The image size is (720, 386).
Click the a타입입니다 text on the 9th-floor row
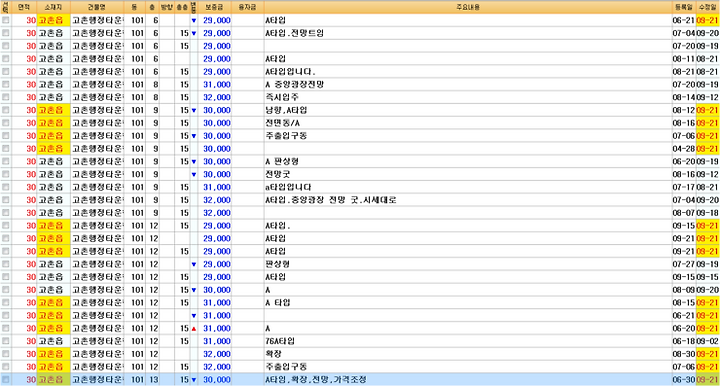point(288,187)
